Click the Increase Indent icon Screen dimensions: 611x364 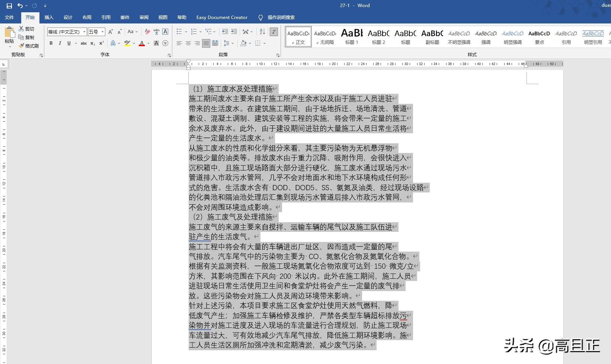click(x=233, y=32)
